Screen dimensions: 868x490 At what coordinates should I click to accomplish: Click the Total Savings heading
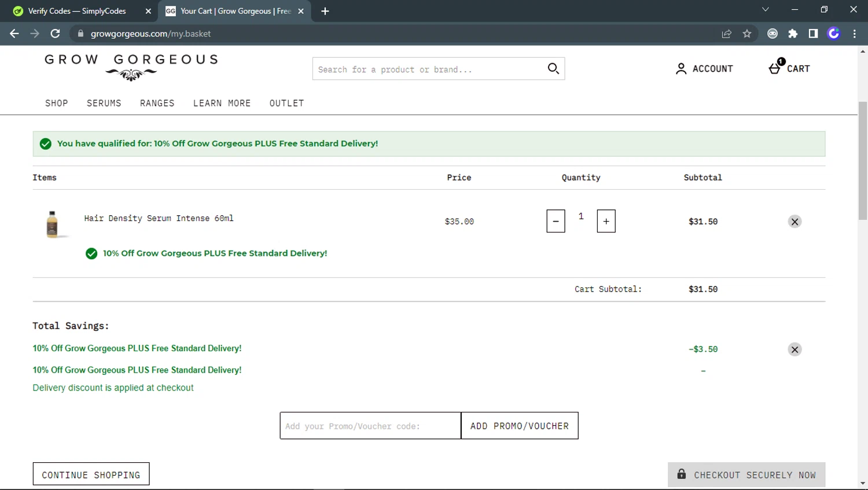point(71,326)
